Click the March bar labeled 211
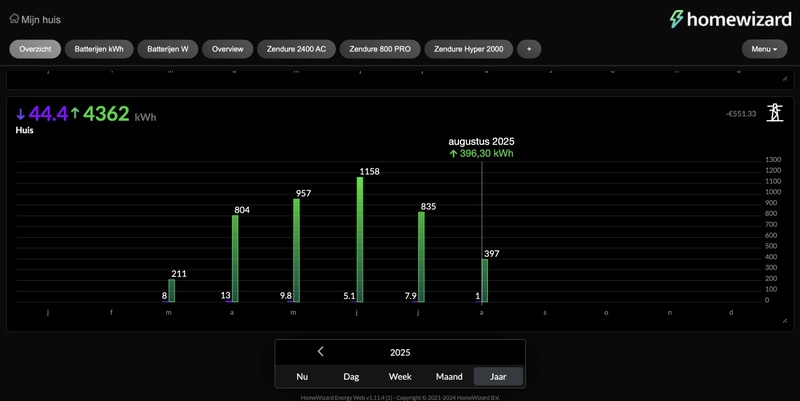The image size is (800, 401). 171,290
